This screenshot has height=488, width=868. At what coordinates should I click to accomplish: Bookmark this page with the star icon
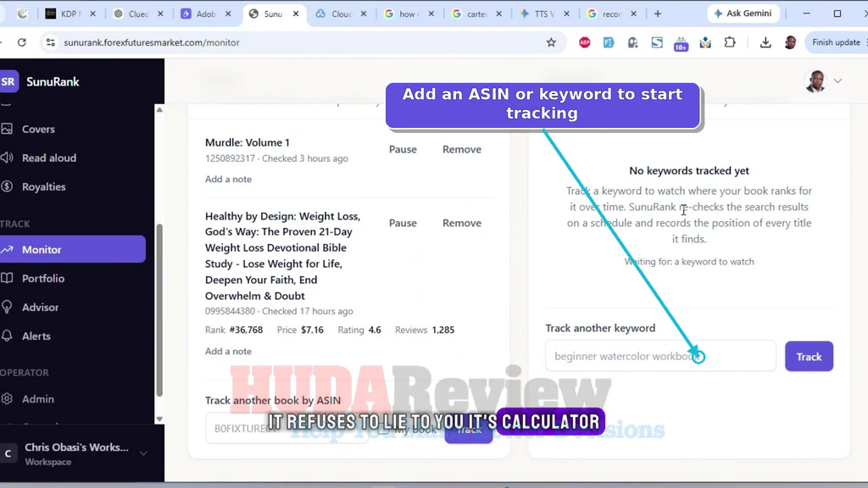[551, 42]
